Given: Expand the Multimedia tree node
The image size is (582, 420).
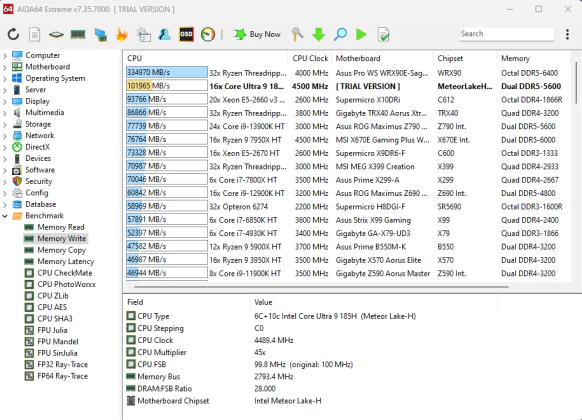Looking at the screenshot, I should [x=5, y=113].
